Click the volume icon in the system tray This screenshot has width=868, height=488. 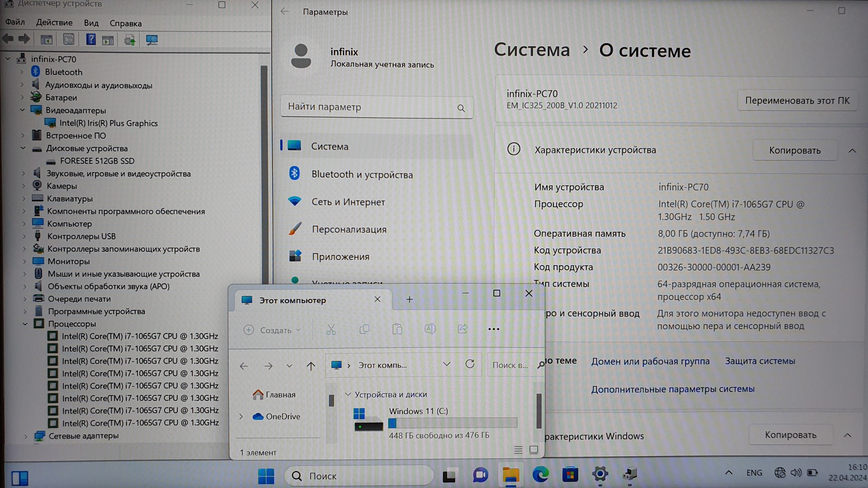click(x=796, y=473)
